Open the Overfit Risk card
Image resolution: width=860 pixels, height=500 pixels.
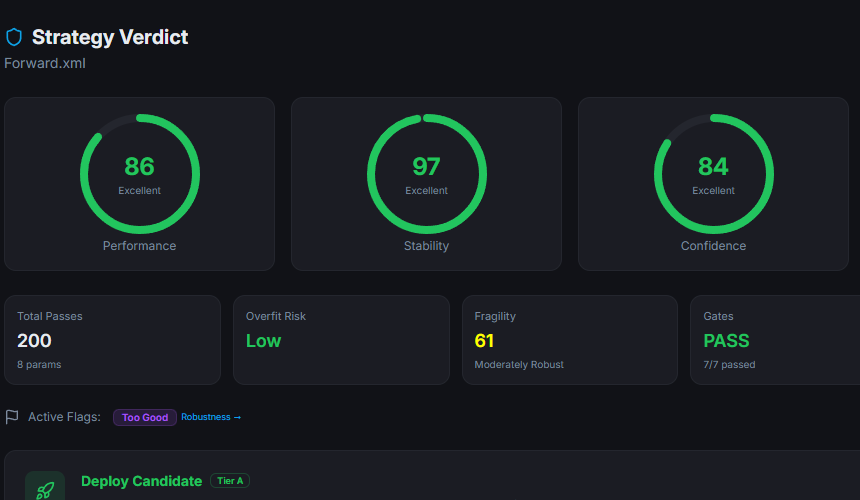click(341, 340)
